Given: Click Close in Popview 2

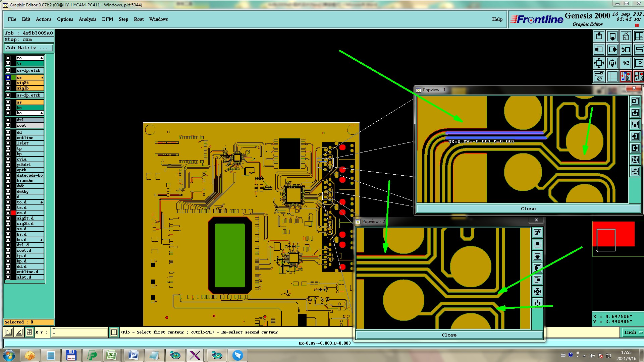Looking at the screenshot, I should pyautogui.click(x=449, y=335).
